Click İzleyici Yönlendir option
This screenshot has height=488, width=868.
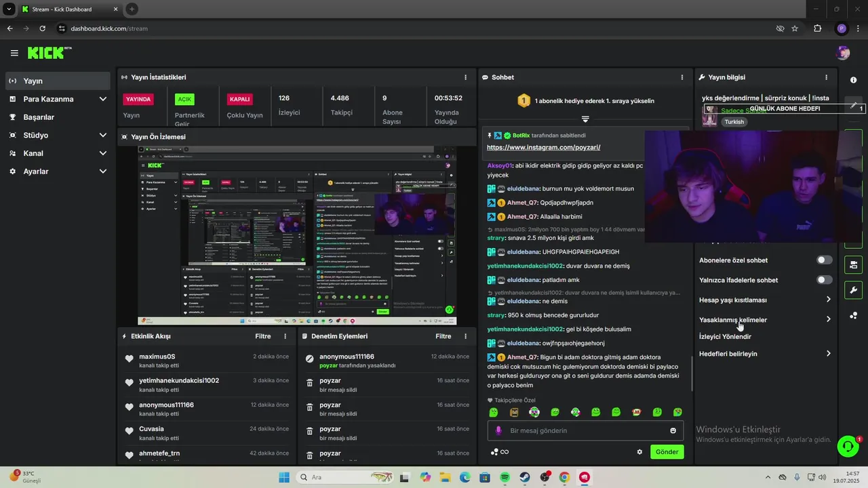pyautogui.click(x=725, y=336)
